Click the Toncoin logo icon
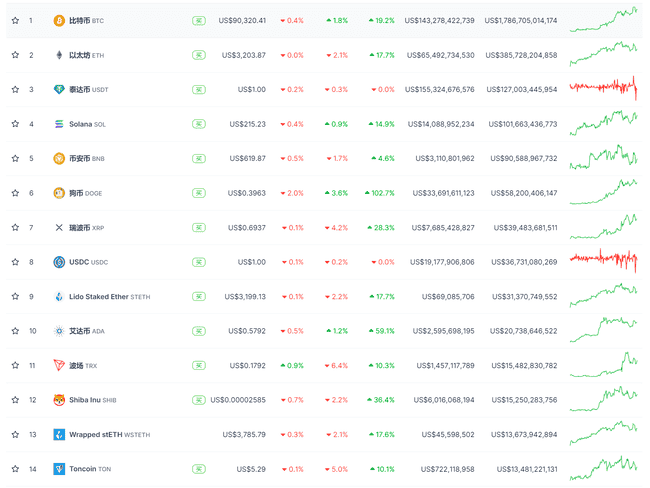650x488 pixels. [x=59, y=469]
